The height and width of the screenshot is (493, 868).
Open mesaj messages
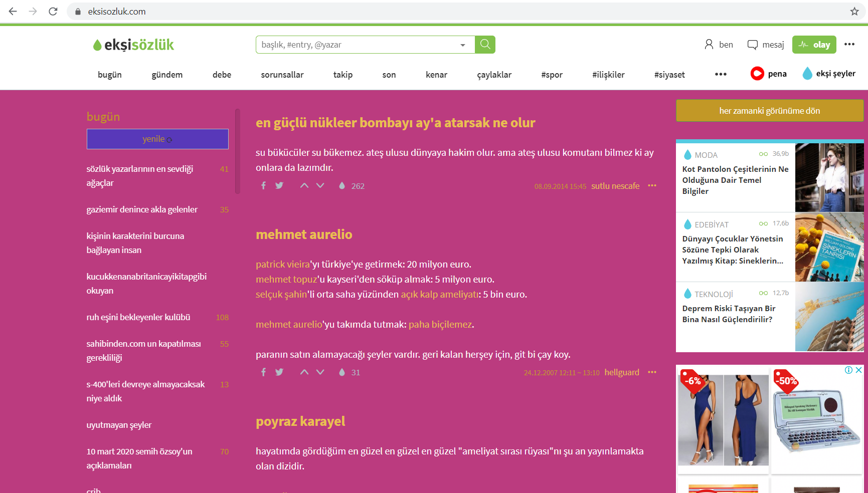click(765, 45)
